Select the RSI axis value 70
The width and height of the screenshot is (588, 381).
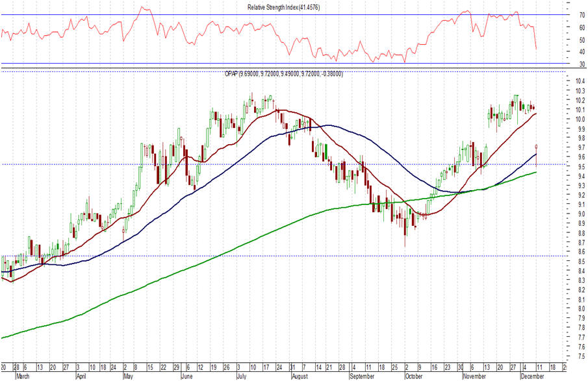582,16
